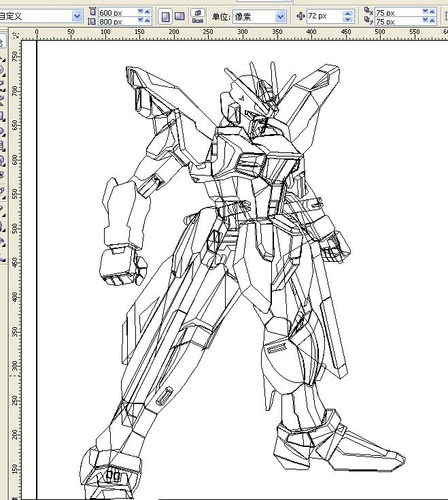Screen dimensions: 448x500
Task: Click the 自定义 paper type combo box
Action: click(x=41, y=16)
